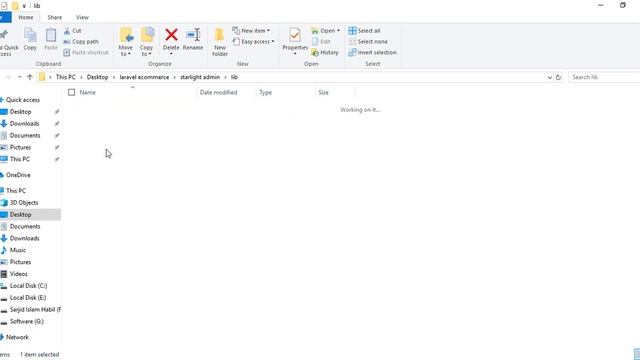Open file History
This screenshot has width=640, height=360.
tap(325, 53)
